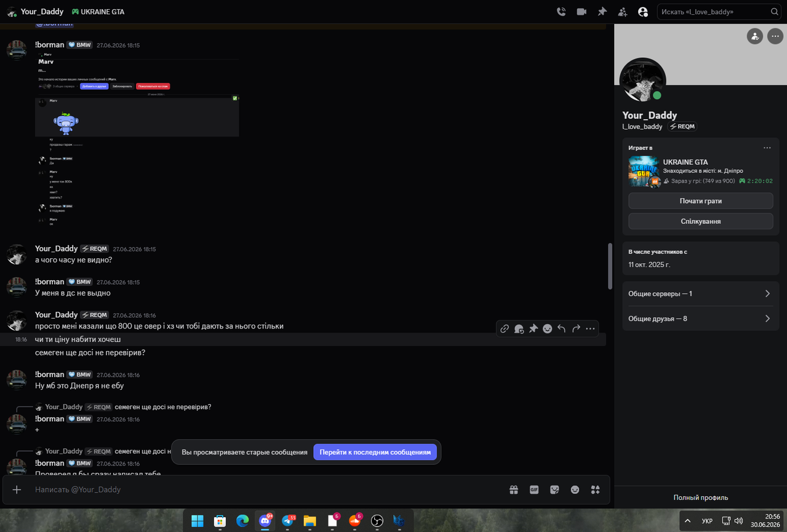The width and height of the screenshot is (787, 532).
Task: Click Your_Daddy username above 'а чого часу не видно?'
Action: (57, 248)
